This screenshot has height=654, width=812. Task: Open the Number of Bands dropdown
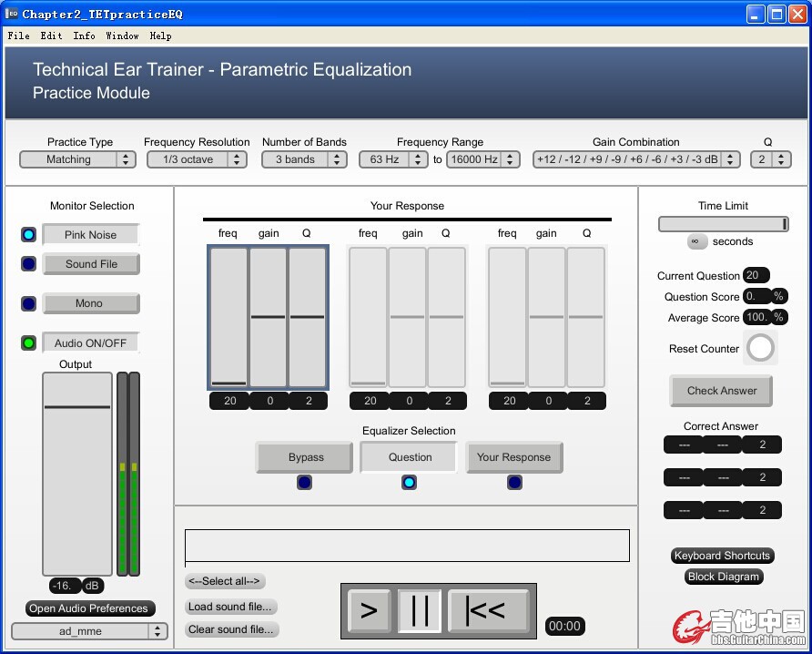[304, 159]
